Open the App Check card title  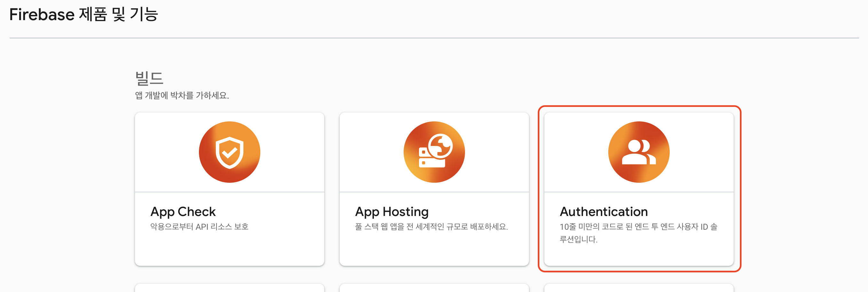tap(183, 211)
